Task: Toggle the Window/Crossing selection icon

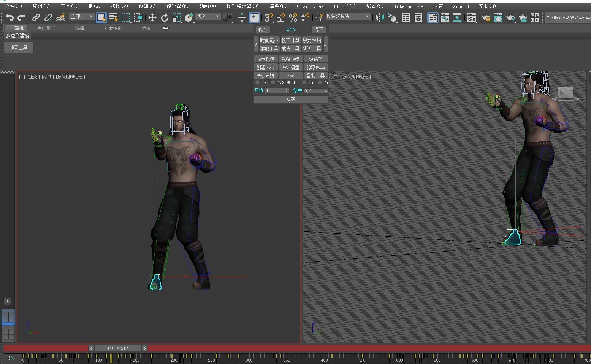Action: tap(138, 17)
